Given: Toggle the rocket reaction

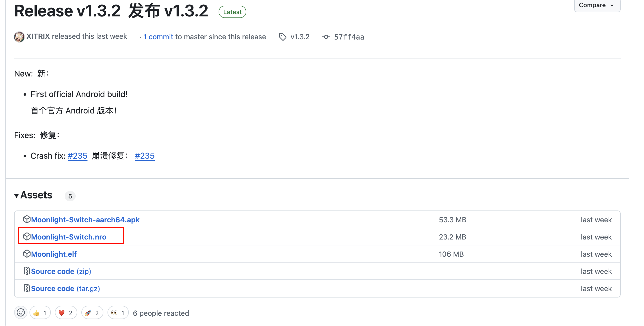Looking at the screenshot, I should pyautogui.click(x=92, y=313).
